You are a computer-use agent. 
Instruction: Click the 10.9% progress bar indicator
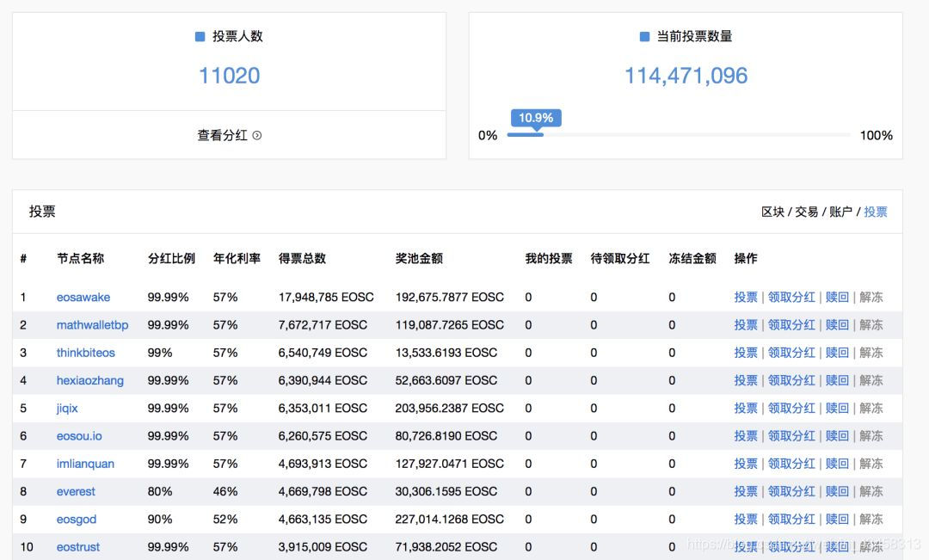coord(536,118)
